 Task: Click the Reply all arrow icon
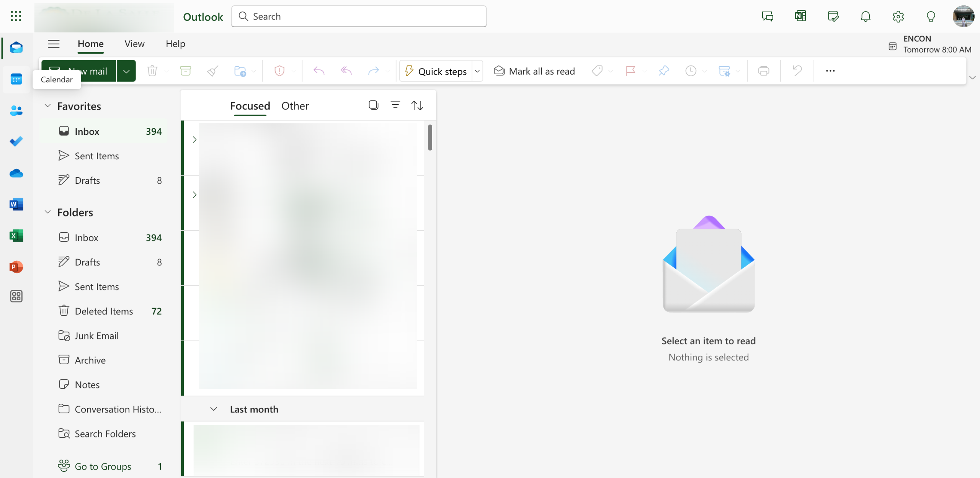pyautogui.click(x=346, y=71)
